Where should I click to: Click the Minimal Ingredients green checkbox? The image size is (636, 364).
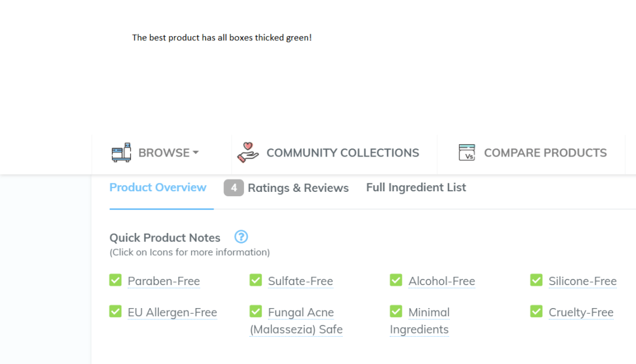pyautogui.click(x=396, y=311)
